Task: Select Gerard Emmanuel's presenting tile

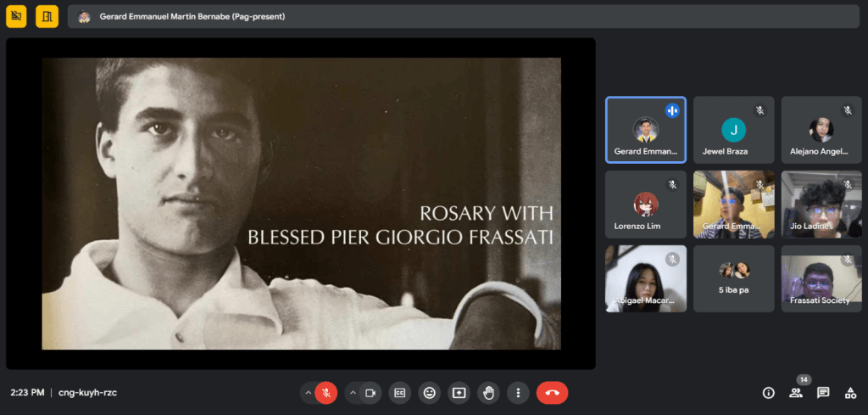Action: 645,129
